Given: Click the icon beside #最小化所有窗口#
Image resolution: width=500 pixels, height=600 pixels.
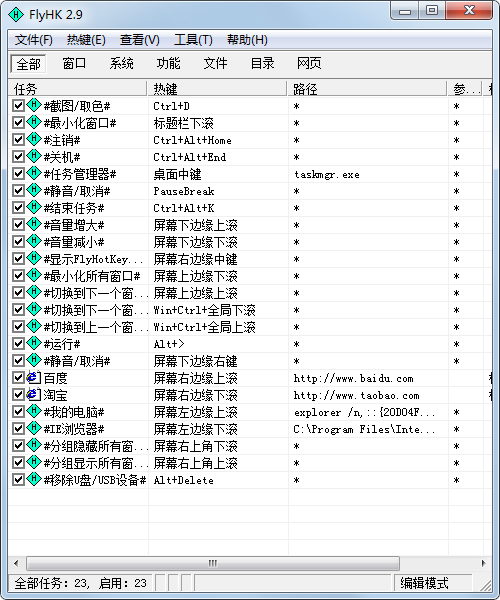Looking at the screenshot, I should coord(34,275).
